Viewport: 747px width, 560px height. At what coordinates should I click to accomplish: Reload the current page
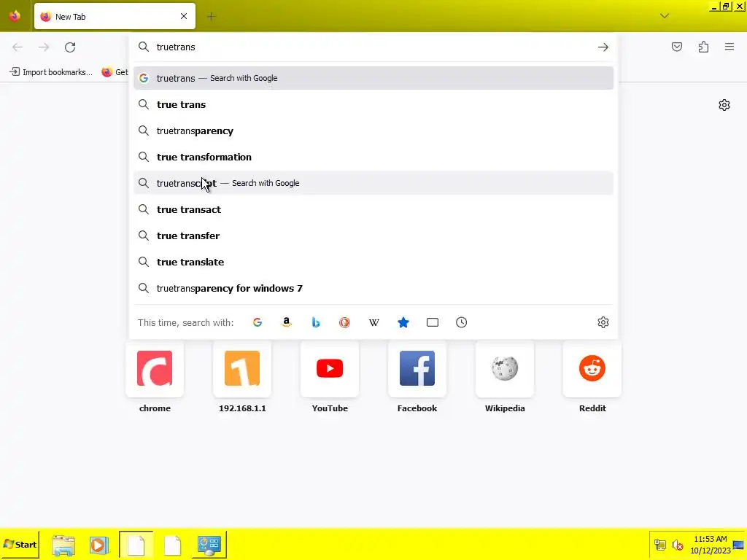70,47
